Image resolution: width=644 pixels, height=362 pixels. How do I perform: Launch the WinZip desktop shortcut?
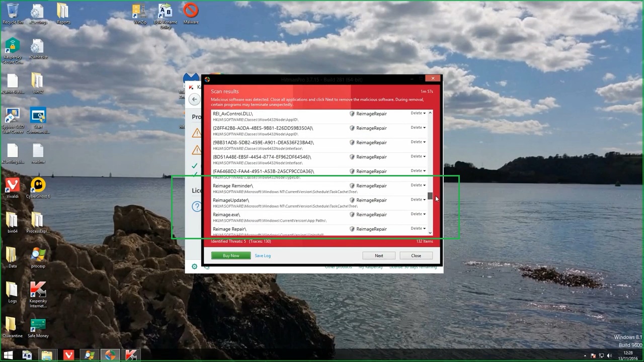pyautogui.click(x=140, y=14)
